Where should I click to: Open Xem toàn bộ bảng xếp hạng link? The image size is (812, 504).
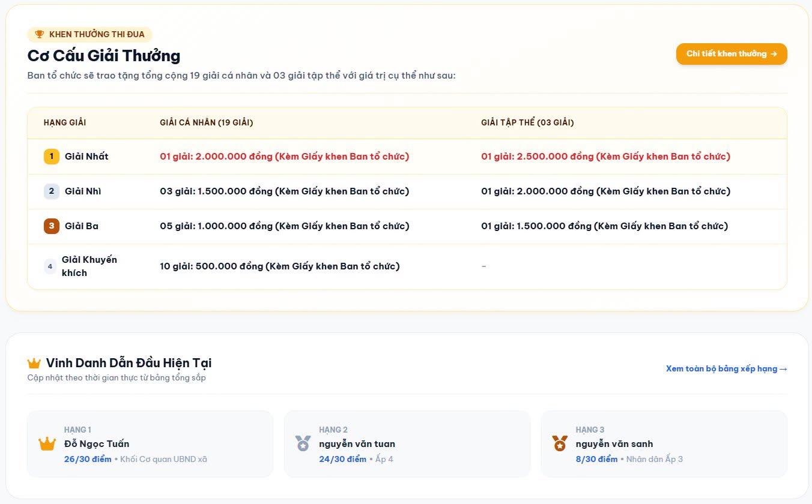pyautogui.click(x=727, y=369)
